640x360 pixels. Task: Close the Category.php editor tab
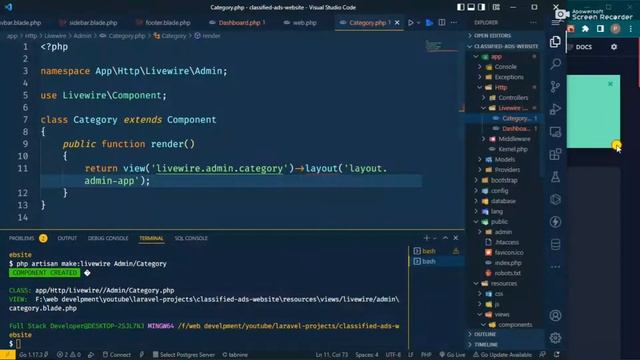click(x=397, y=23)
